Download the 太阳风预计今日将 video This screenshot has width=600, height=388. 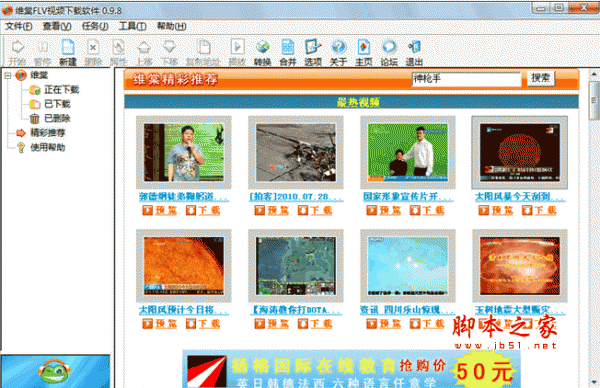point(203,324)
